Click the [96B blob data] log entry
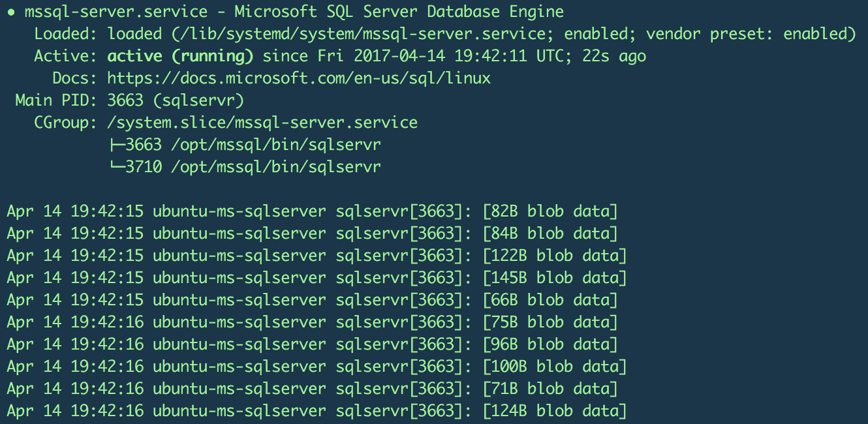Screen dimensions: 868x424 click(x=550, y=344)
